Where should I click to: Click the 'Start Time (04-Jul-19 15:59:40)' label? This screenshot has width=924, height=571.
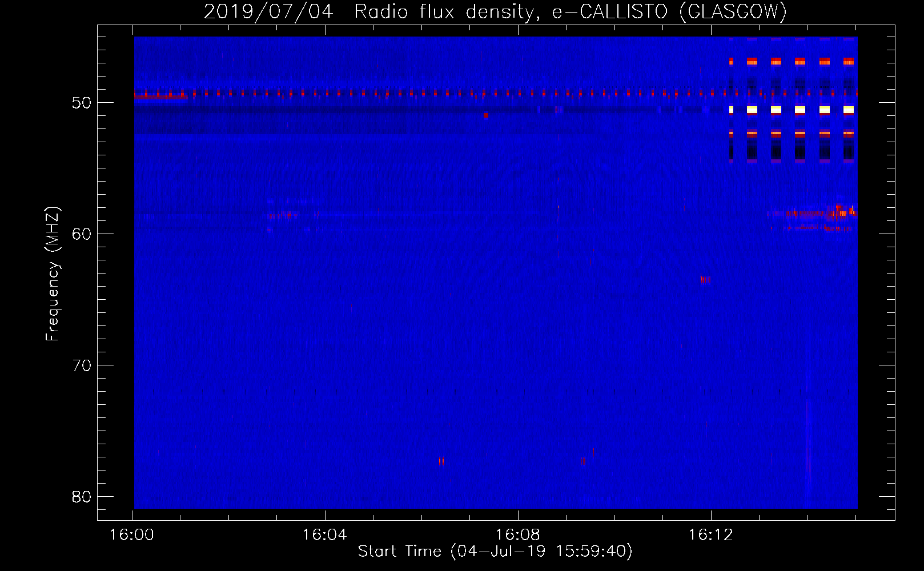(x=495, y=552)
